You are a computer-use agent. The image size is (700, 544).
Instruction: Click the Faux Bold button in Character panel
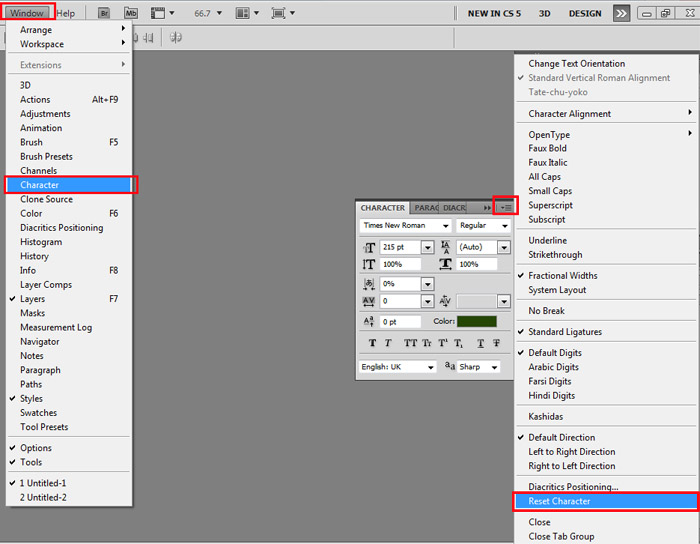click(x=373, y=343)
